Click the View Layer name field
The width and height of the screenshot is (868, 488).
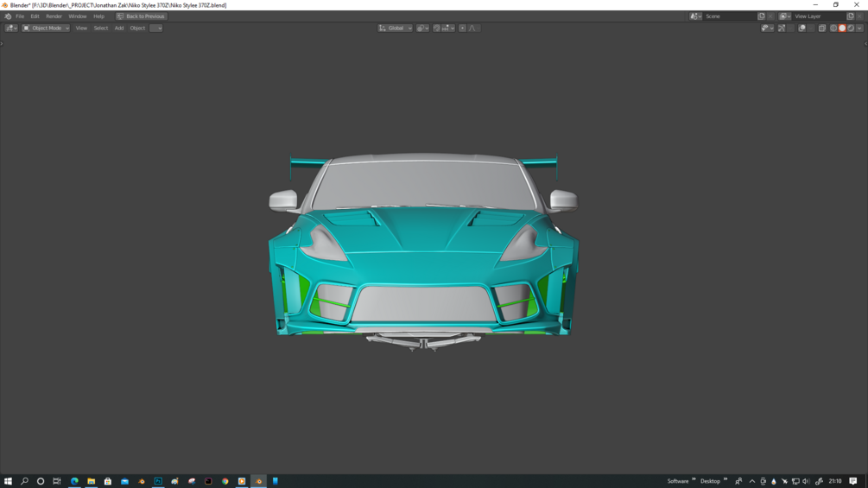tap(819, 16)
